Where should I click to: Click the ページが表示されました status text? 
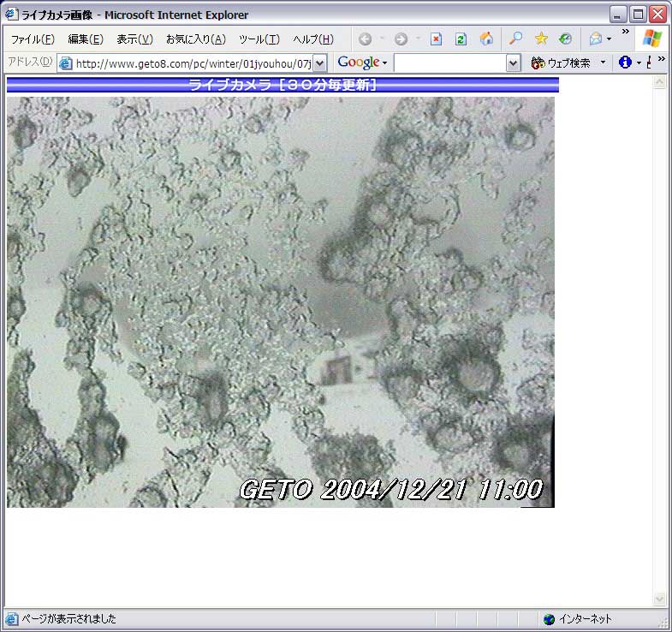pyautogui.click(x=69, y=618)
